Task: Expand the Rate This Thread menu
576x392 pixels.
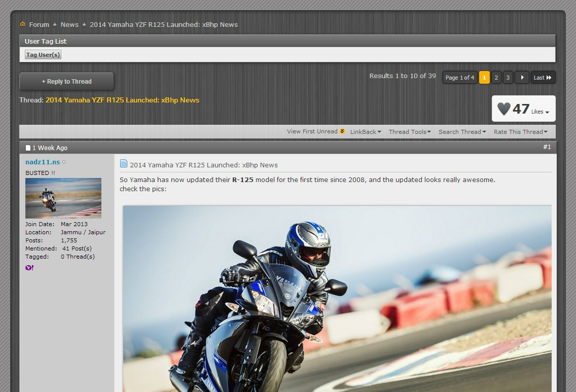Action: click(521, 131)
